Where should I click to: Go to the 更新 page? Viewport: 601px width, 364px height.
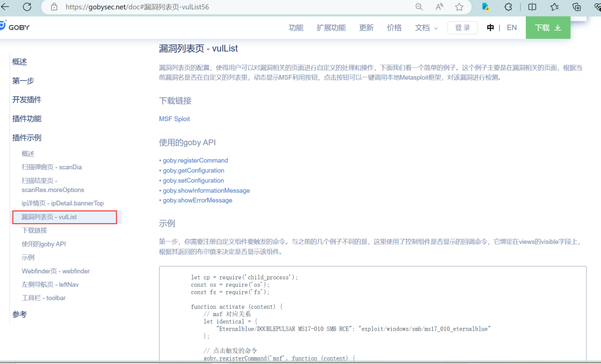point(366,28)
